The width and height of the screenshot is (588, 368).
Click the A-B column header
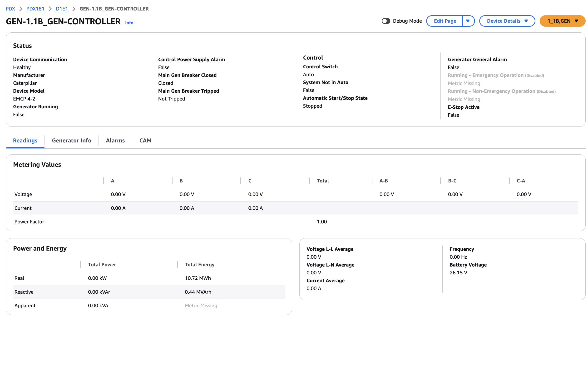tap(383, 181)
